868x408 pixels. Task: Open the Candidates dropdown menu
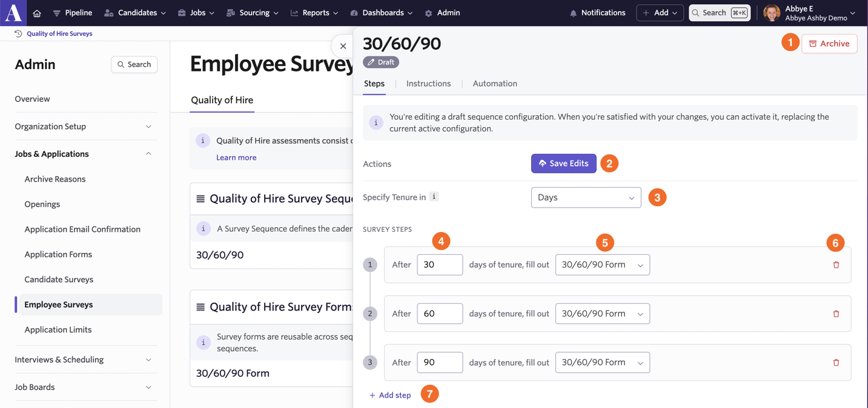point(135,13)
